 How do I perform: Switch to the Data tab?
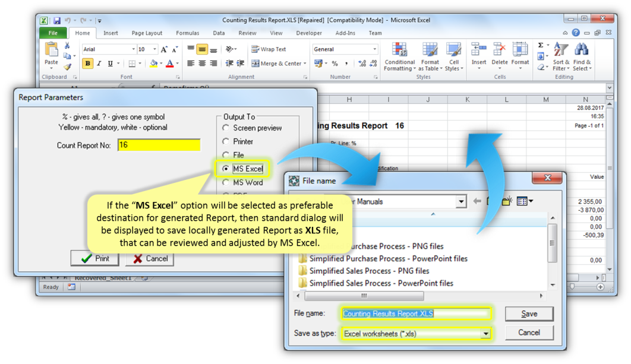point(219,33)
